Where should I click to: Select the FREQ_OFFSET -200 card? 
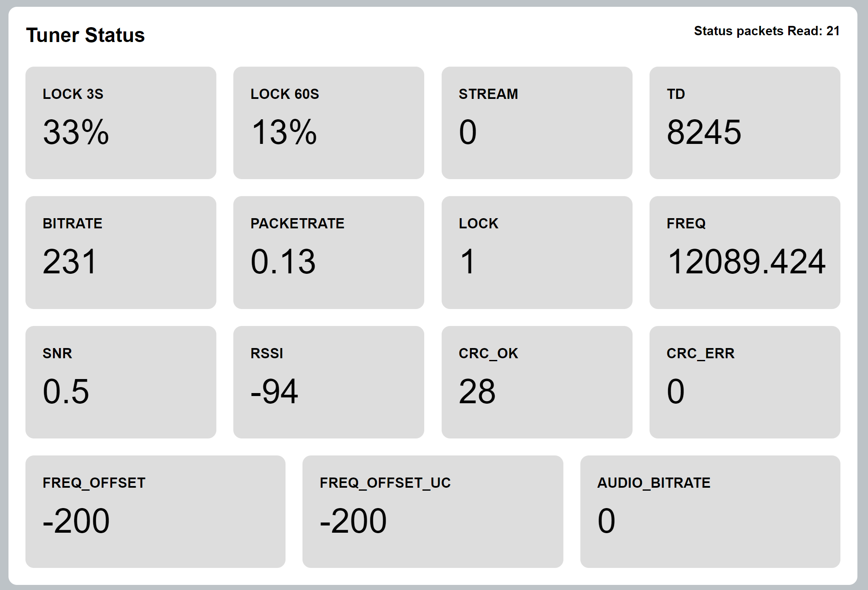[155, 512]
